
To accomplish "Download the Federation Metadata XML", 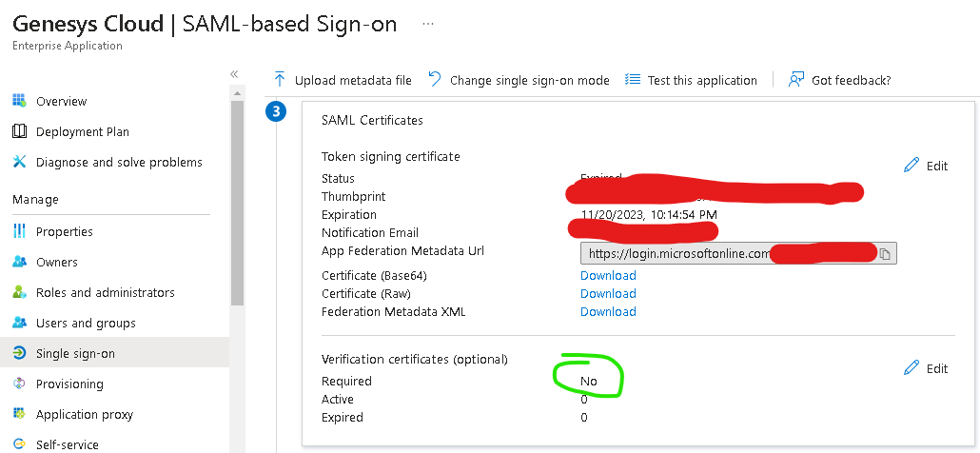I will (x=608, y=311).
